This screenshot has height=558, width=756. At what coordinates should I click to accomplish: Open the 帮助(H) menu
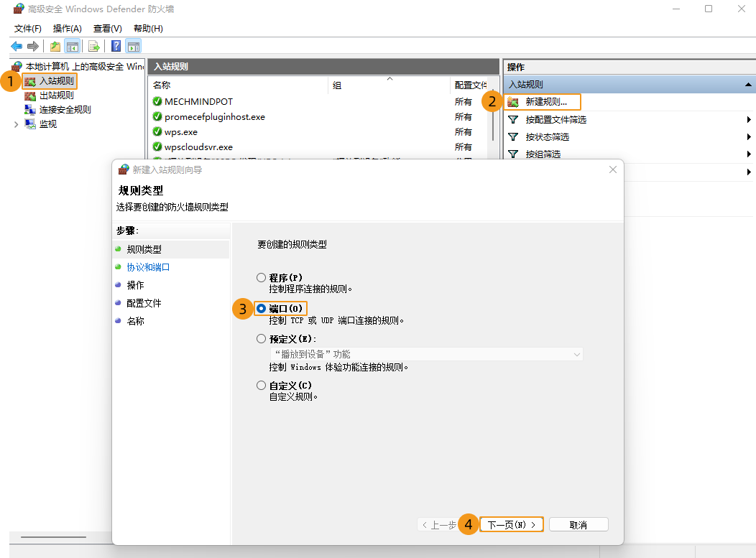pyautogui.click(x=148, y=29)
